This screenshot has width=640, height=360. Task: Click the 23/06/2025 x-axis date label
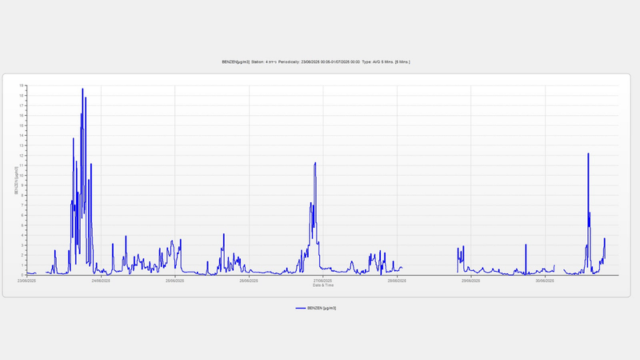(x=27, y=281)
